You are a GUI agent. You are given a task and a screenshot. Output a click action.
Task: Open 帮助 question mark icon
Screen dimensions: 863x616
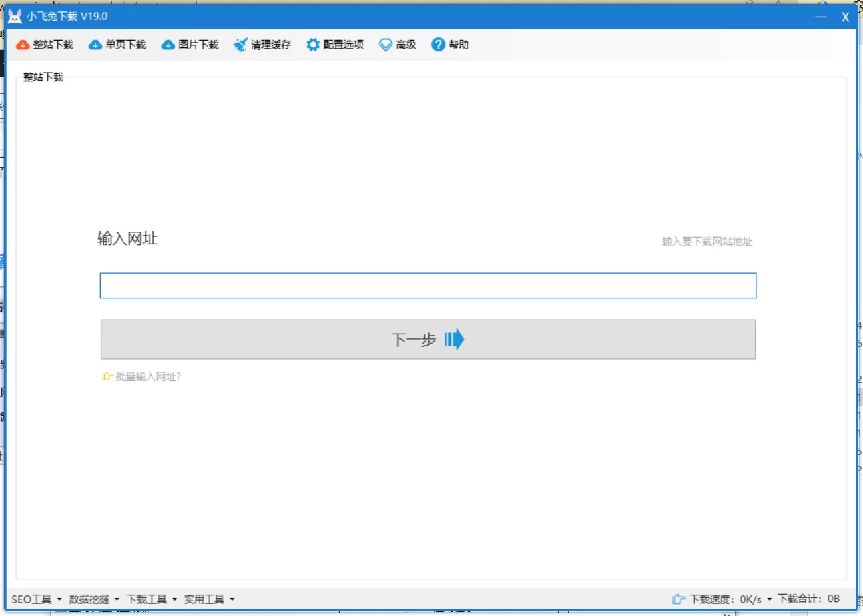(438, 45)
